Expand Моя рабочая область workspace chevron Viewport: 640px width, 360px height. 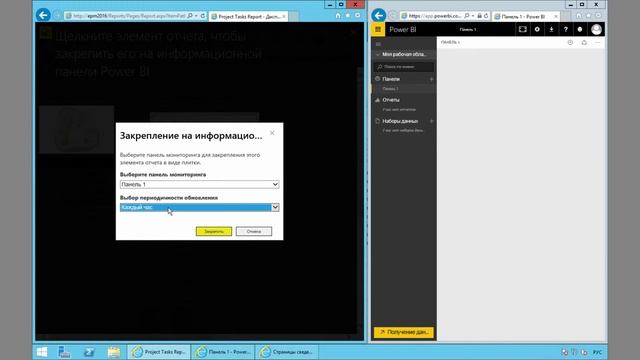pos(378,54)
